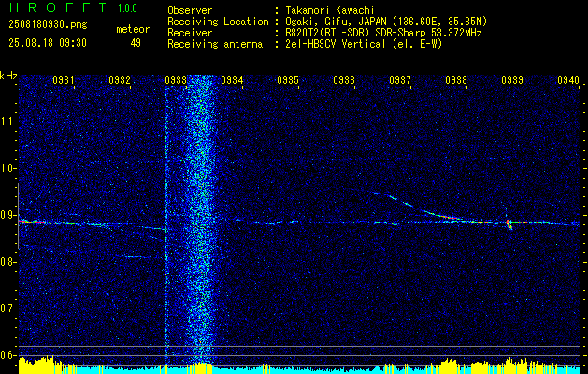
Task: Click the 0.8 frequency axis label
Action: pos(7,262)
